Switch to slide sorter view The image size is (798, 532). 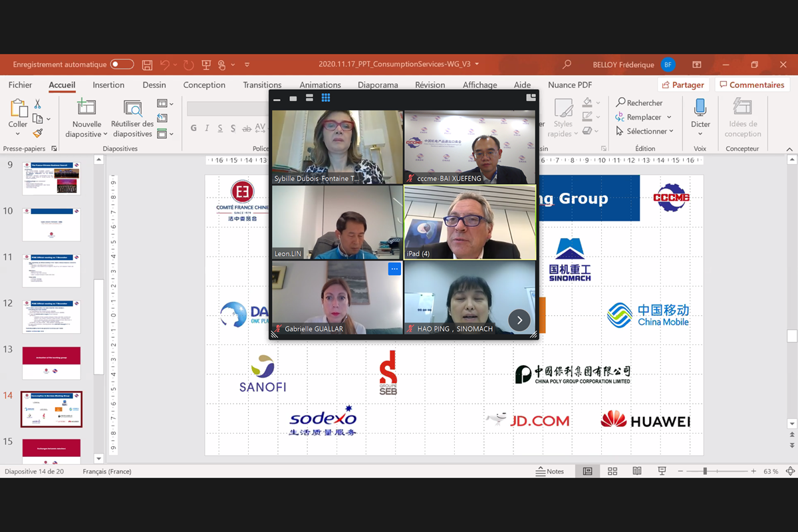(612, 471)
